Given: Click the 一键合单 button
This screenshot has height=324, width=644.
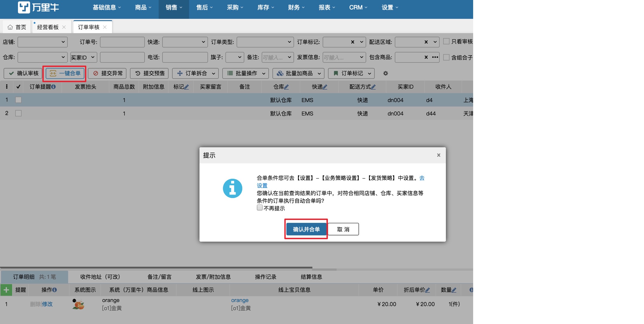Looking at the screenshot, I should coord(65,73).
